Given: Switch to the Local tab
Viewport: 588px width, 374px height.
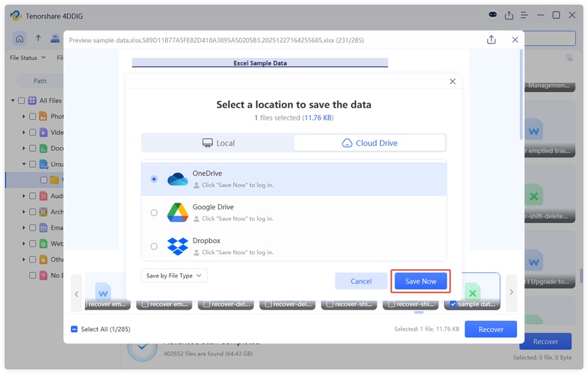Looking at the screenshot, I should [218, 143].
